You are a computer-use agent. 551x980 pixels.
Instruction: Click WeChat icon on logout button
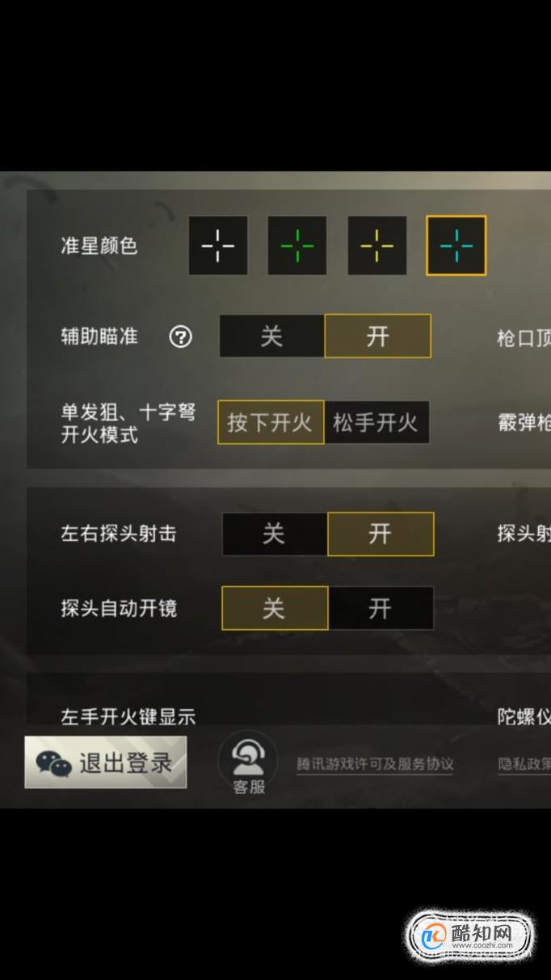coord(53,762)
